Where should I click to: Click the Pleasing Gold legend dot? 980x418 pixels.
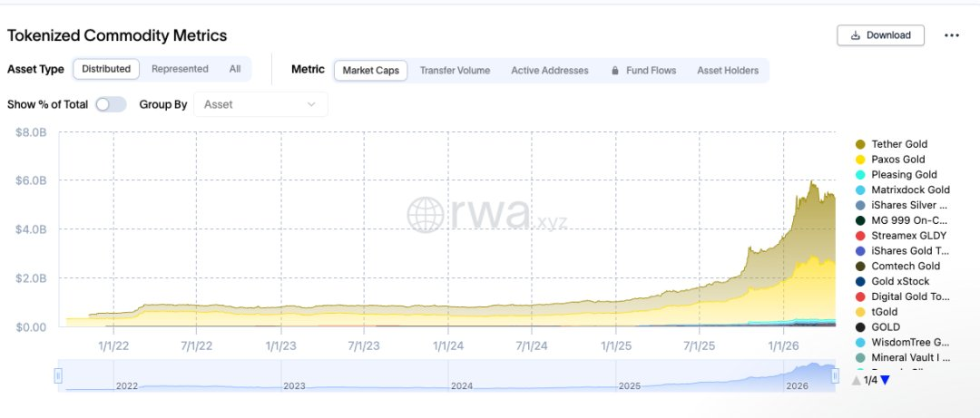[x=860, y=175]
